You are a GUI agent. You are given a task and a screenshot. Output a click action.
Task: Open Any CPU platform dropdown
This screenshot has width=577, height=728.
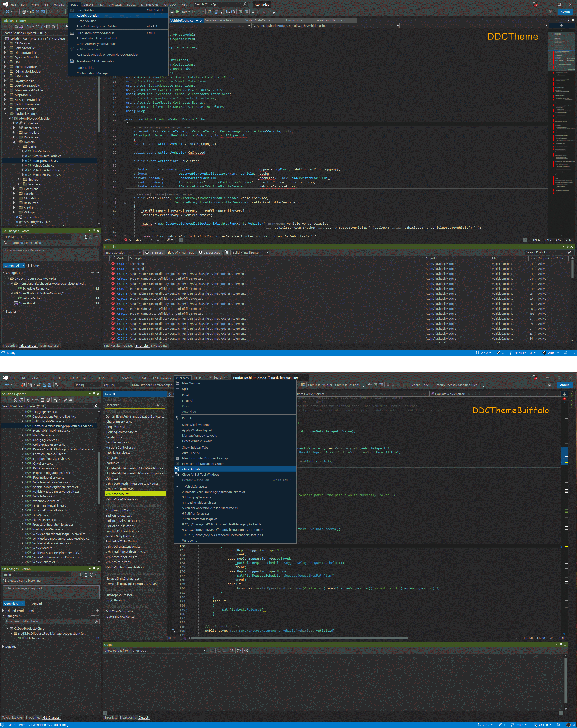[116, 385]
